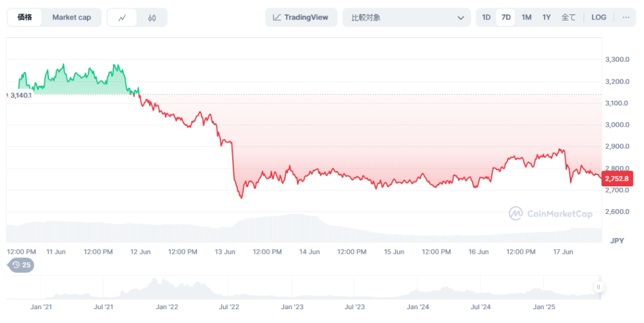The height and width of the screenshot is (323, 644).
Task: Select the 1D time range
Action: click(486, 18)
